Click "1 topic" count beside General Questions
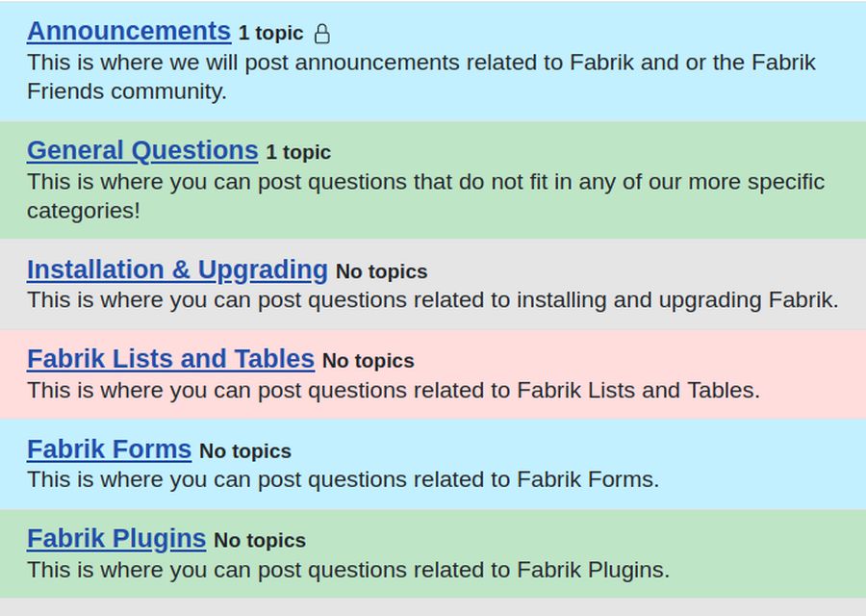 298,152
